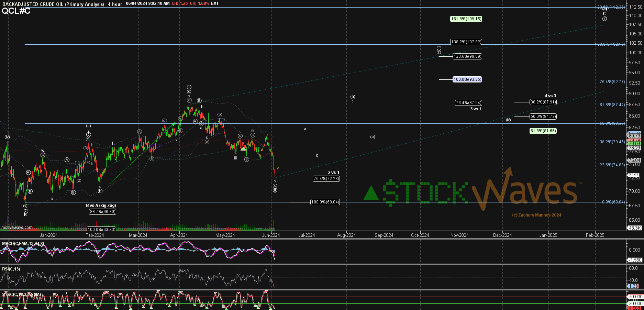Image resolution: width=644 pixels, height=310 pixels.
Task: Click the MACD(C,EMA,13,34,8) indicator title
Action: [x=23, y=244]
